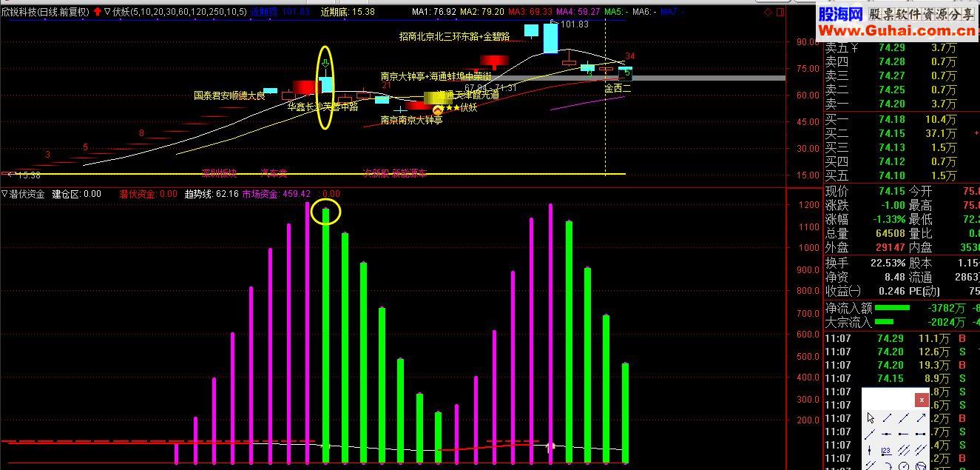Choose the parallel channel lines tool
The height and width of the screenshot is (470, 980).
tap(921, 451)
